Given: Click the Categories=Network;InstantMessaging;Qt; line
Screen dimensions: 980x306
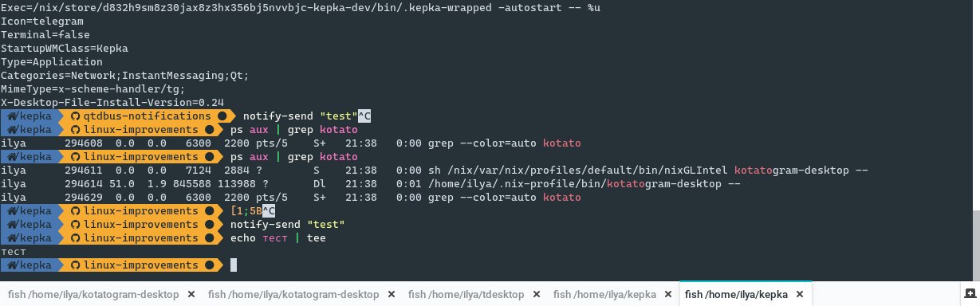Looking at the screenshot, I should [x=125, y=75].
